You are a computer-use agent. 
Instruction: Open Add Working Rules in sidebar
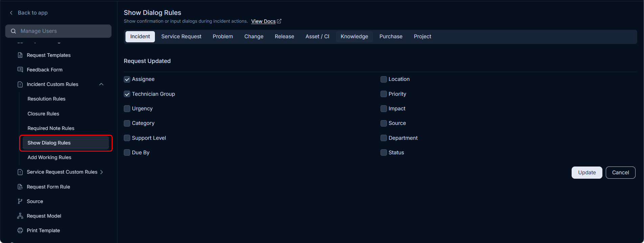click(49, 157)
